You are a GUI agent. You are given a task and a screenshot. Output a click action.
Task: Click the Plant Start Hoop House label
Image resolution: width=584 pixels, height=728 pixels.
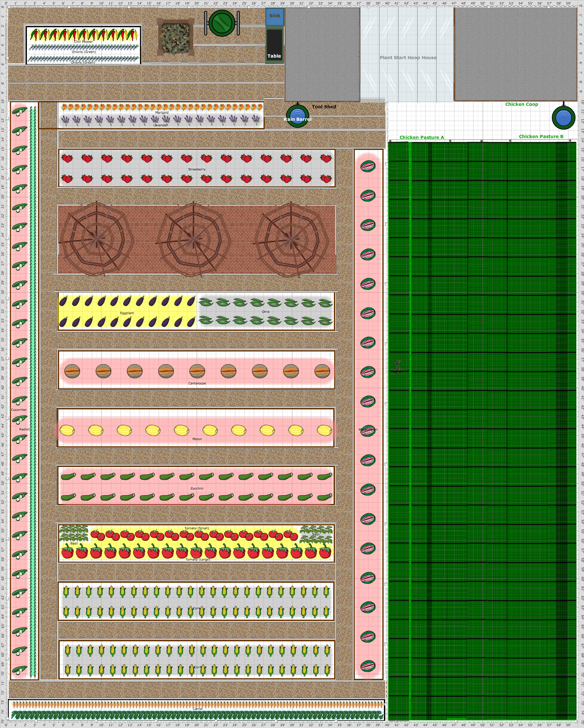coord(408,58)
